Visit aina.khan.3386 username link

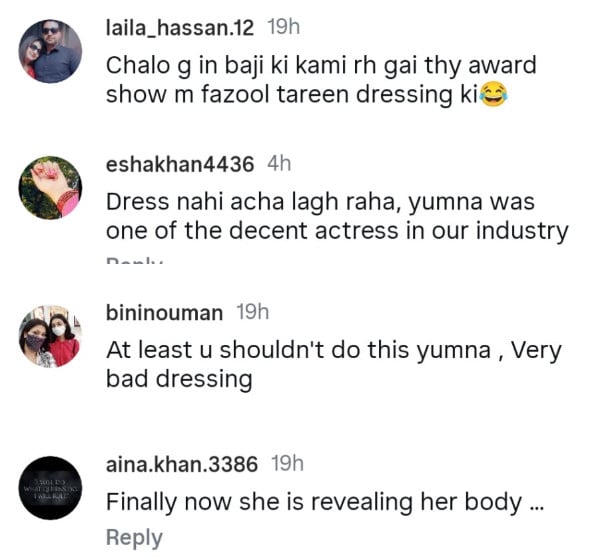tap(182, 464)
